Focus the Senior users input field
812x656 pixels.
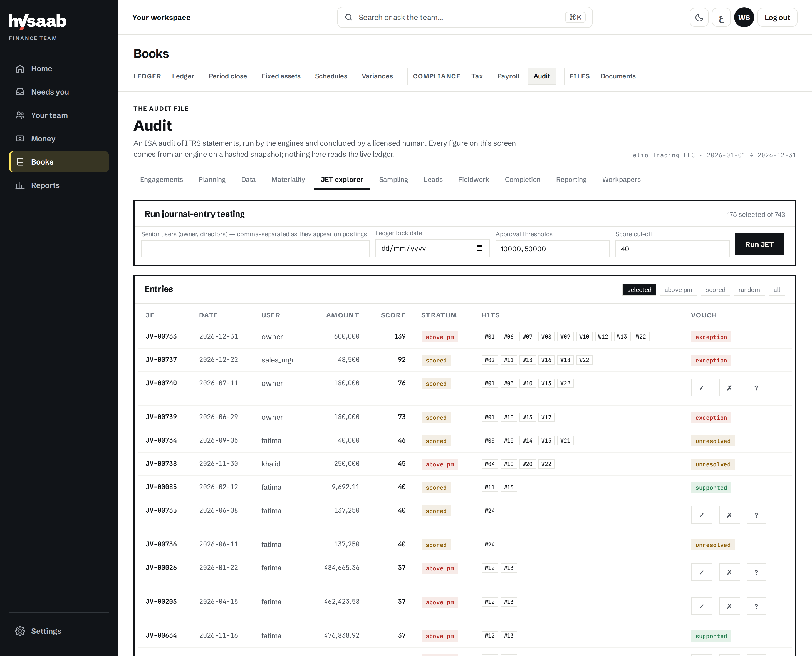(x=255, y=249)
